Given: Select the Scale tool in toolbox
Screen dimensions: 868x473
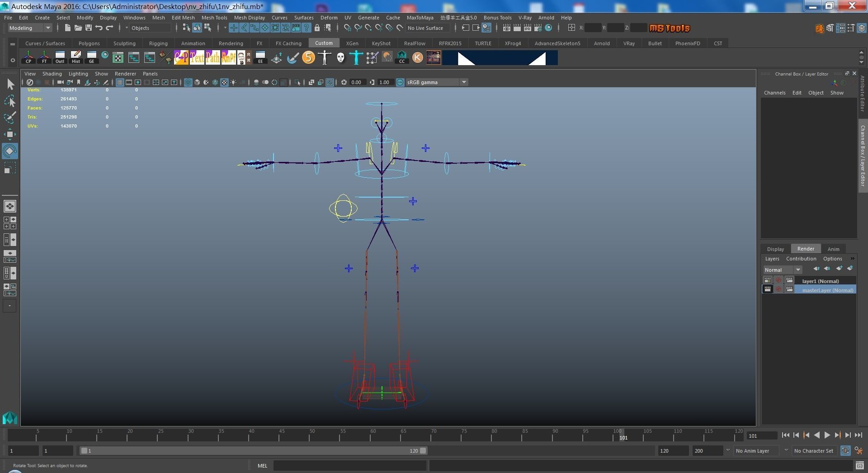Looking at the screenshot, I should coord(10,168).
